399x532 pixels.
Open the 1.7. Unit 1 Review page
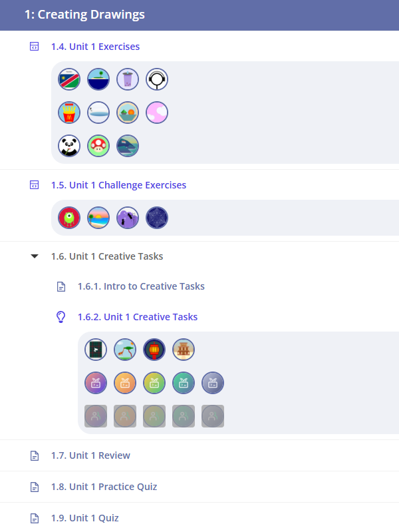click(x=90, y=455)
